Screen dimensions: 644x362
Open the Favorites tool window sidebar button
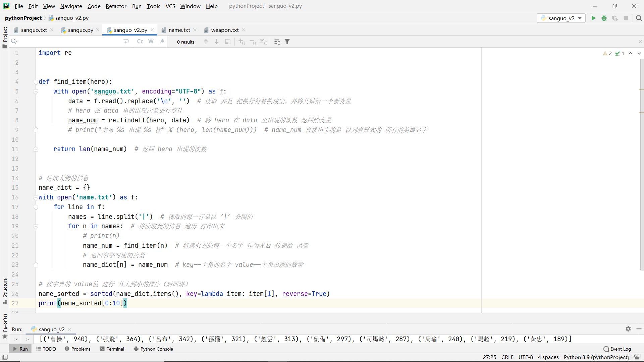(5, 325)
